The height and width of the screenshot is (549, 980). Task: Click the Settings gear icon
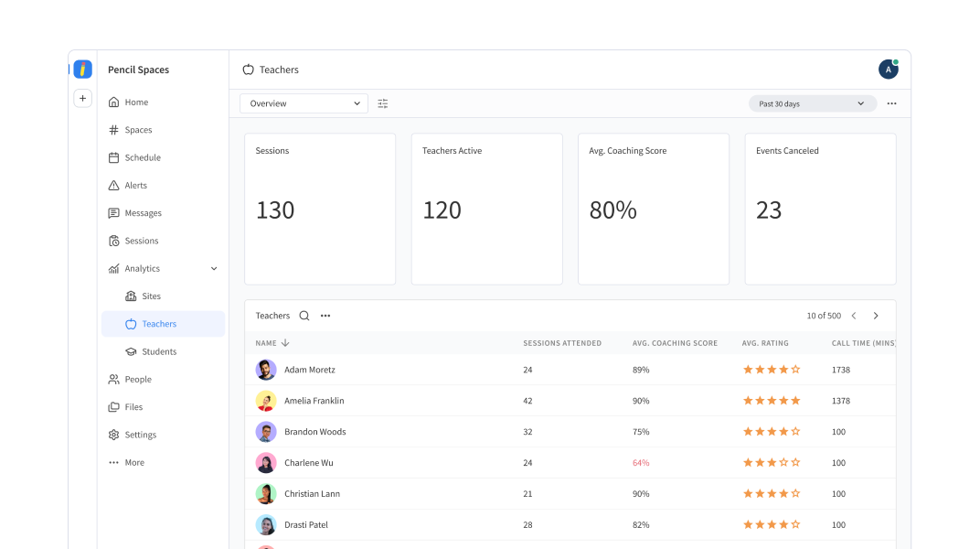(113, 435)
